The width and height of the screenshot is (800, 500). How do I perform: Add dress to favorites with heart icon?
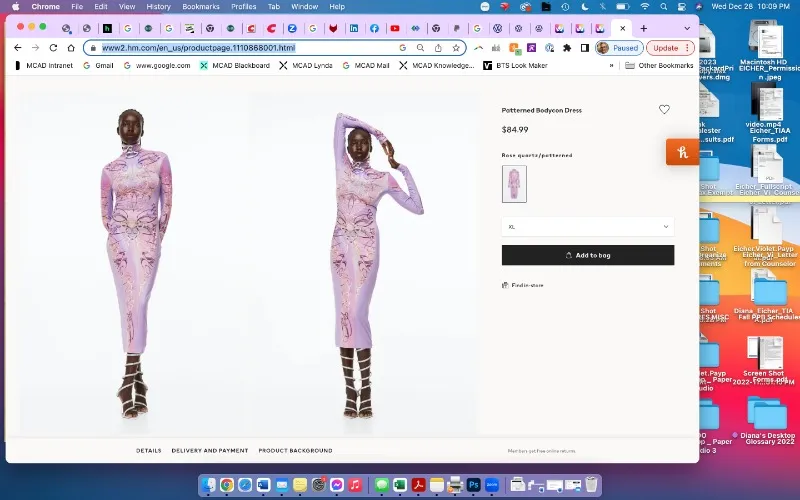pos(664,109)
